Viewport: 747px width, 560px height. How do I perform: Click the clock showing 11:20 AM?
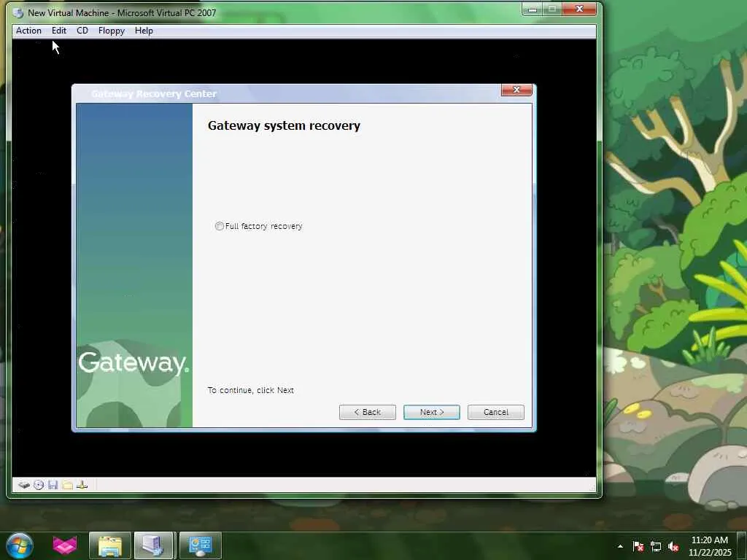(709, 540)
